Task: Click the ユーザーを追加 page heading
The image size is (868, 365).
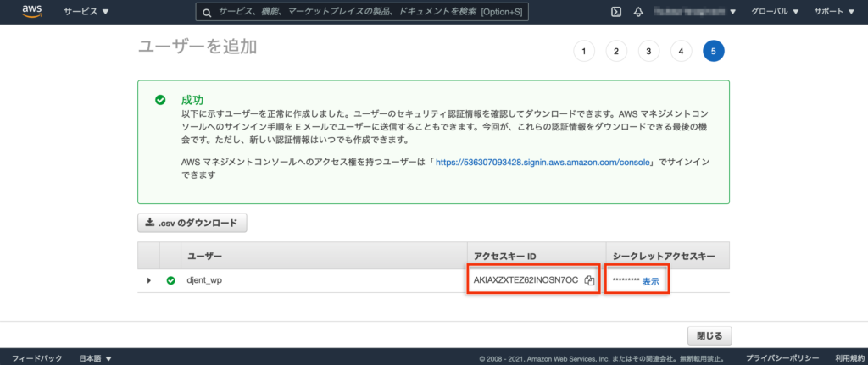Action: pyautogui.click(x=198, y=47)
